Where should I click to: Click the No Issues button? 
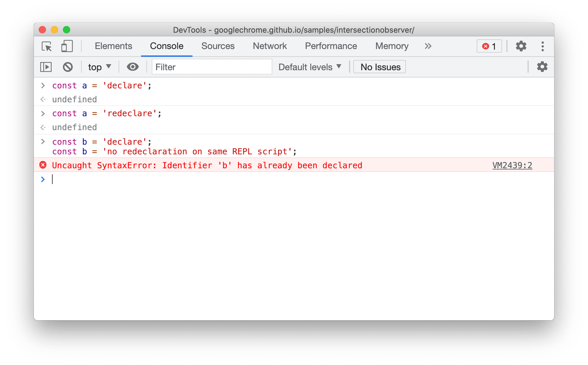[381, 67]
